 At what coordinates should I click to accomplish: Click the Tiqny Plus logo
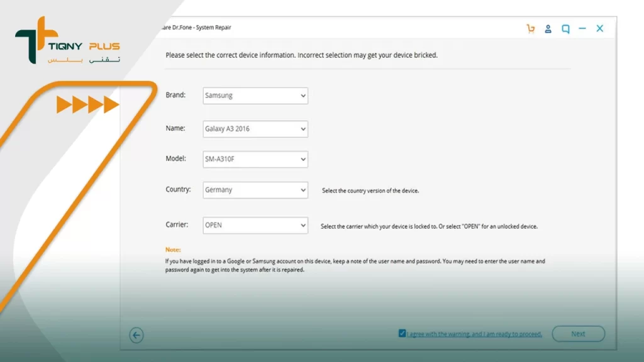click(67, 41)
